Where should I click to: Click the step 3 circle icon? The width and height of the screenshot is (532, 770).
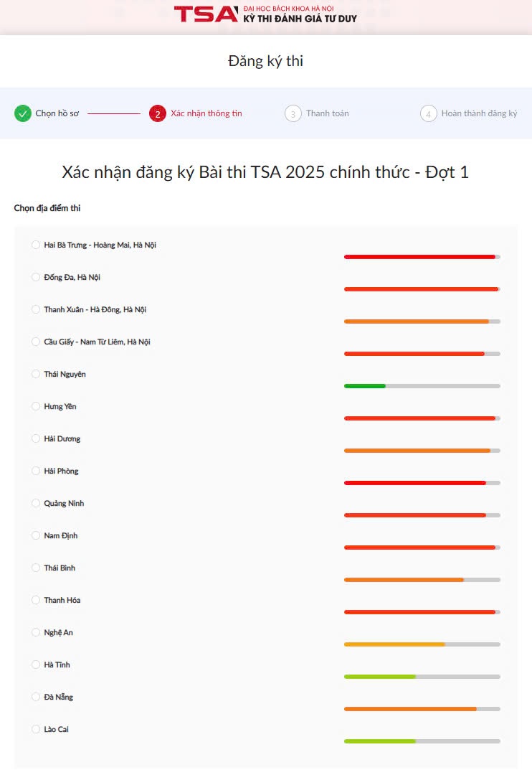(x=293, y=113)
